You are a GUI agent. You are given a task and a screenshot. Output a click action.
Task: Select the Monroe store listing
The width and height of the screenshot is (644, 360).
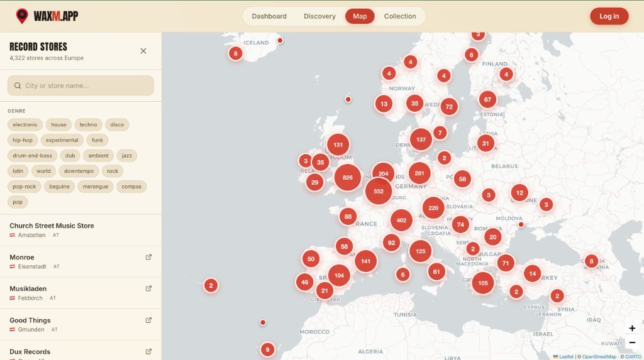(x=80, y=261)
